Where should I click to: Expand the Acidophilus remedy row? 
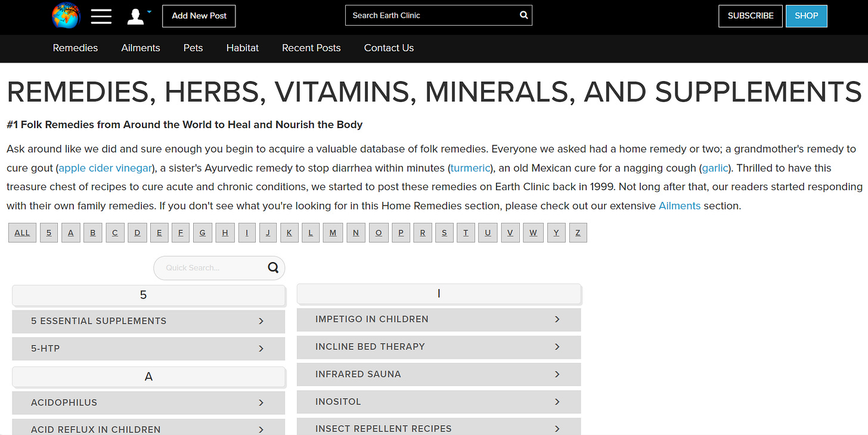pos(148,403)
